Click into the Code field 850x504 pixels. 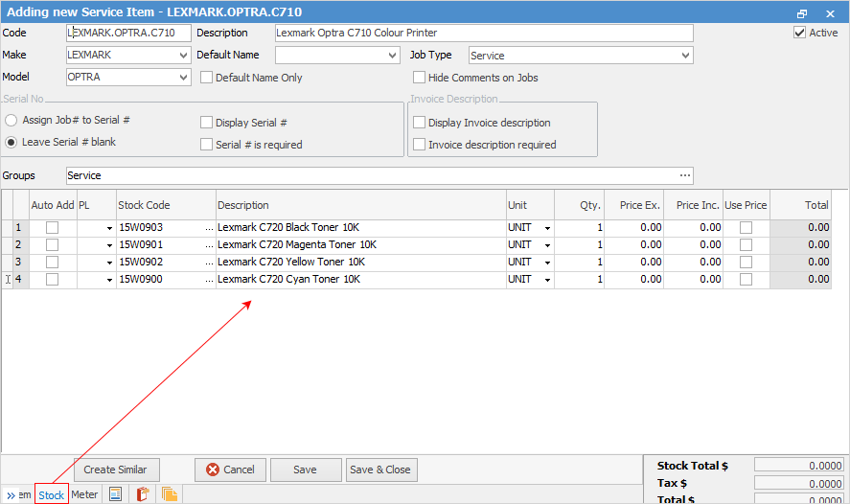coord(128,34)
